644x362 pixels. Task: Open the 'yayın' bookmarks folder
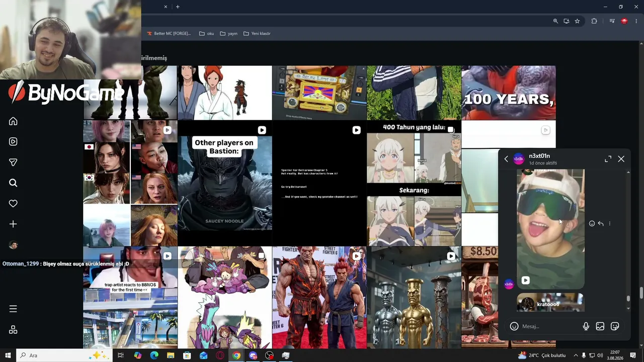(229, 34)
